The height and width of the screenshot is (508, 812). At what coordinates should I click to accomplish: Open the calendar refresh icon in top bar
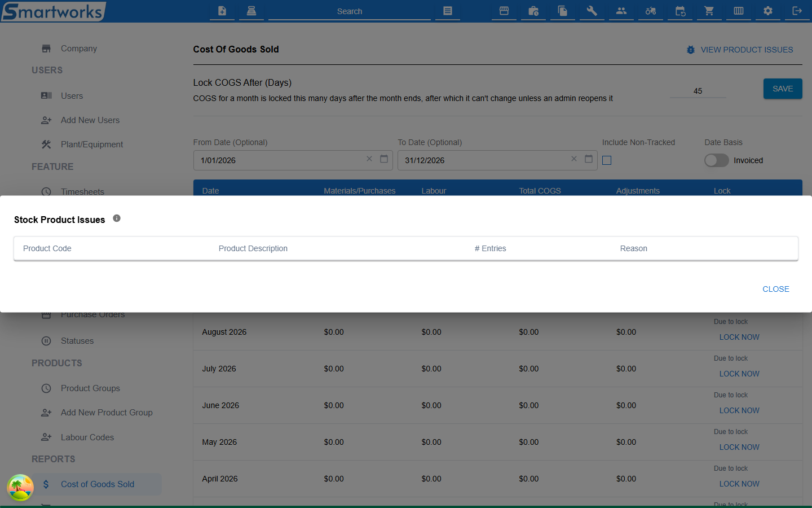(680, 11)
